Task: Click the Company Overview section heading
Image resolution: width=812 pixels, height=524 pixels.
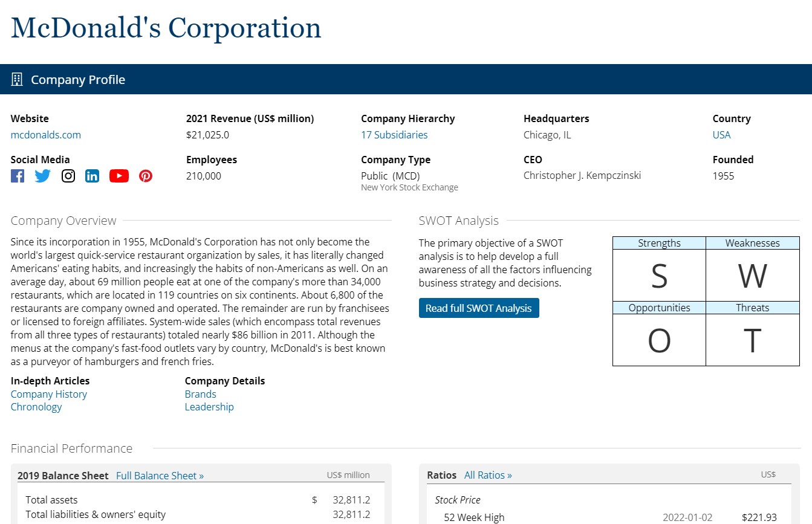Action: 63,221
